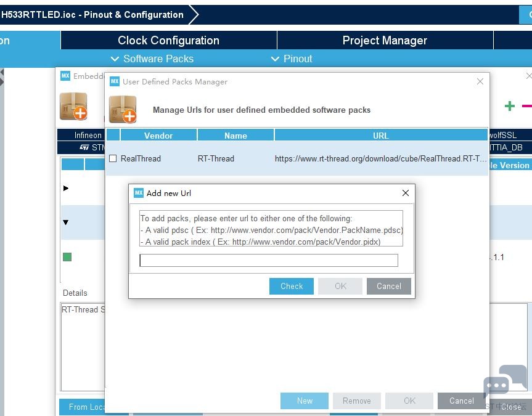This screenshot has height=416, width=532.
Task: Close the User Defined Packs Manager window
Action: point(480,81)
